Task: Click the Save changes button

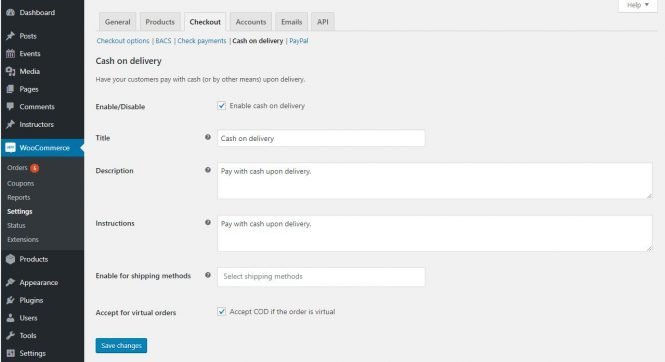Action: [x=121, y=345]
